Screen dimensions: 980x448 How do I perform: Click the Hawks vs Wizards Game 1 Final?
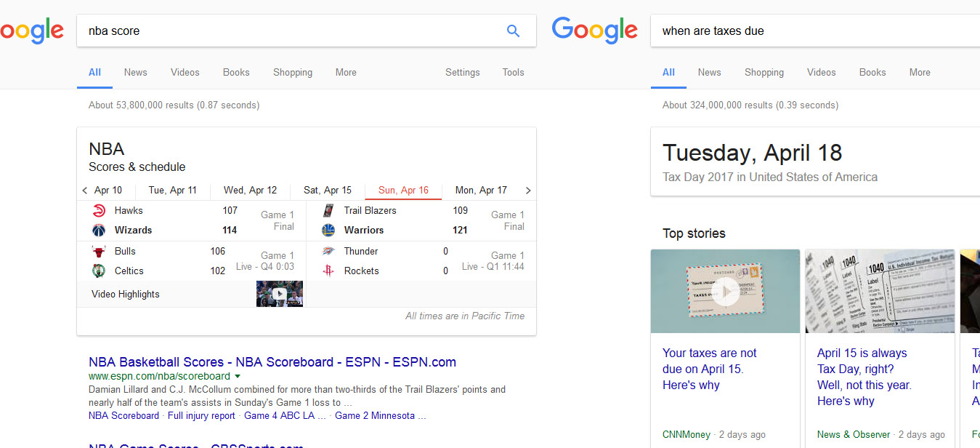click(278, 220)
